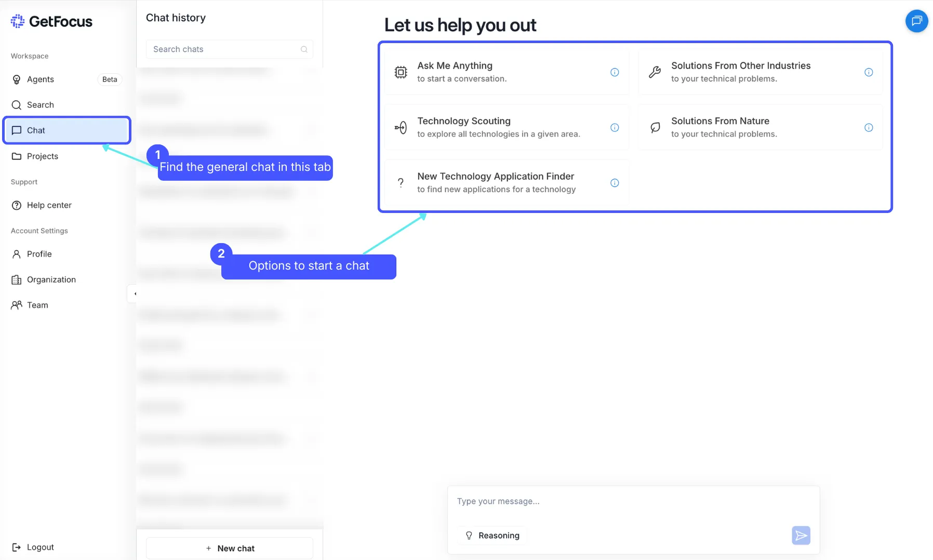Click the Profile person icon
This screenshot has height=560, width=933.
(x=17, y=254)
